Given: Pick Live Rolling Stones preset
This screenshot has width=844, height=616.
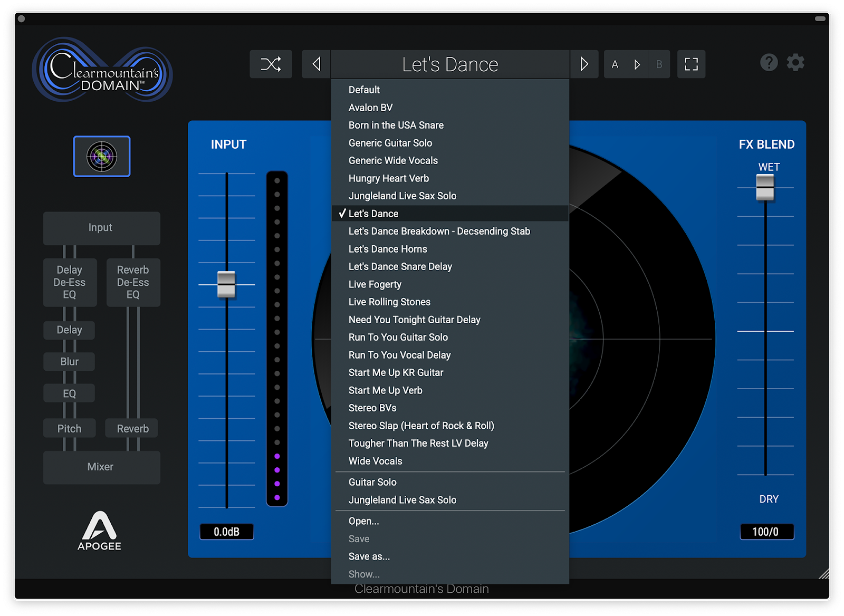Looking at the screenshot, I should [389, 302].
